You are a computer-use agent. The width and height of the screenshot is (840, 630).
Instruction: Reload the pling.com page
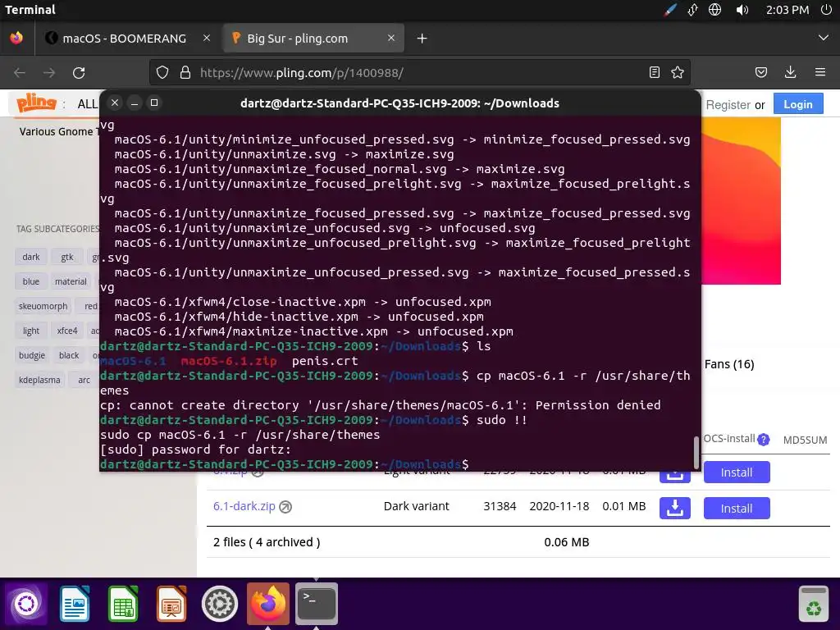point(79,72)
